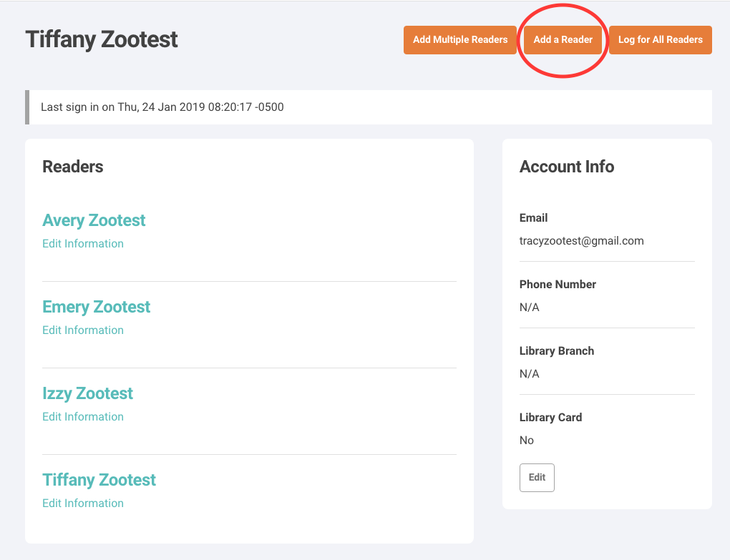Open Tiffany Zootest reader link in Readers list
This screenshot has height=560, width=730.
tap(99, 480)
